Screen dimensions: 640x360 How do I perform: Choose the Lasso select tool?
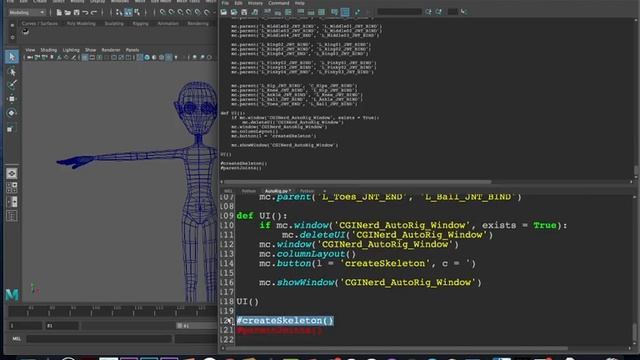[12, 71]
